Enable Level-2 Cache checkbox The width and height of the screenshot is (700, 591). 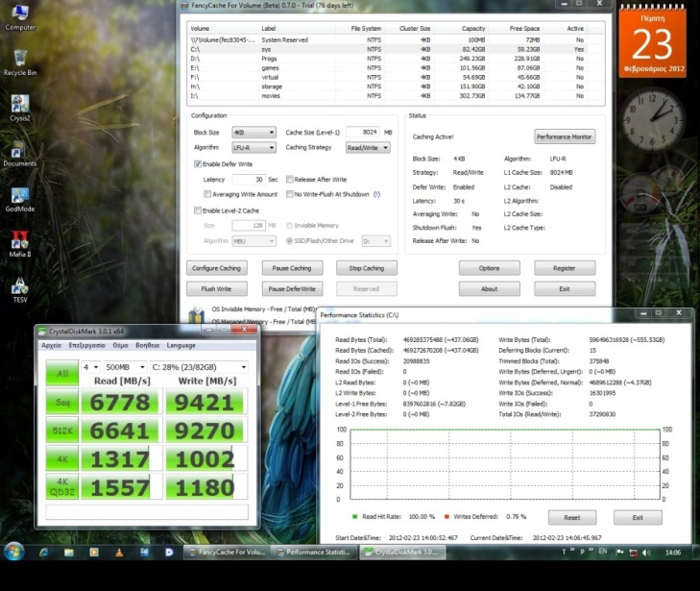pyautogui.click(x=197, y=210)
